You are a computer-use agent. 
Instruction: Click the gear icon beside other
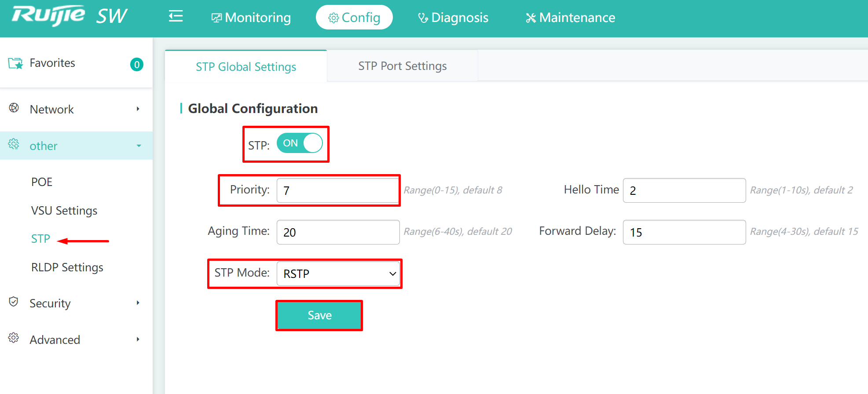click(x=14, y=144)
